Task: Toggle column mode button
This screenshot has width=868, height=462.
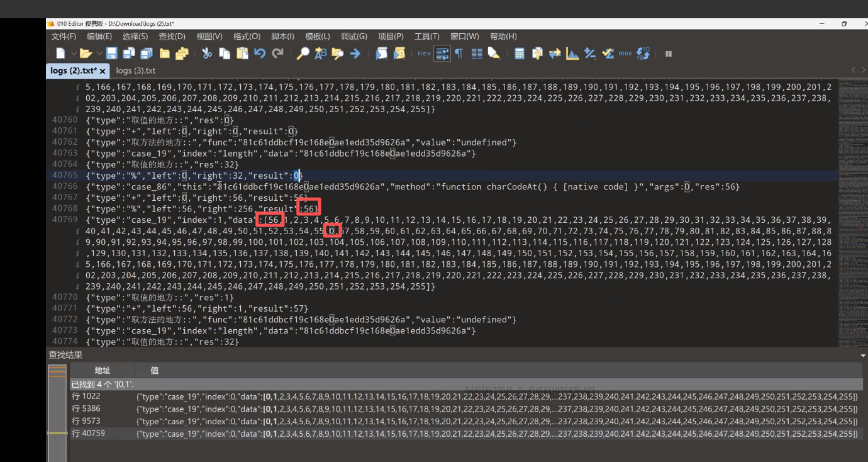Action: [477, 54]
